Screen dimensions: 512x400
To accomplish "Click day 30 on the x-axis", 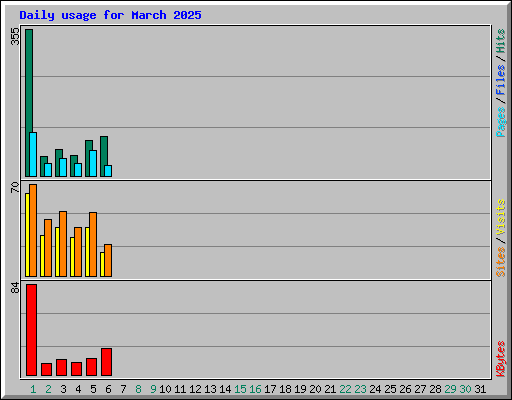I will 465,389.
